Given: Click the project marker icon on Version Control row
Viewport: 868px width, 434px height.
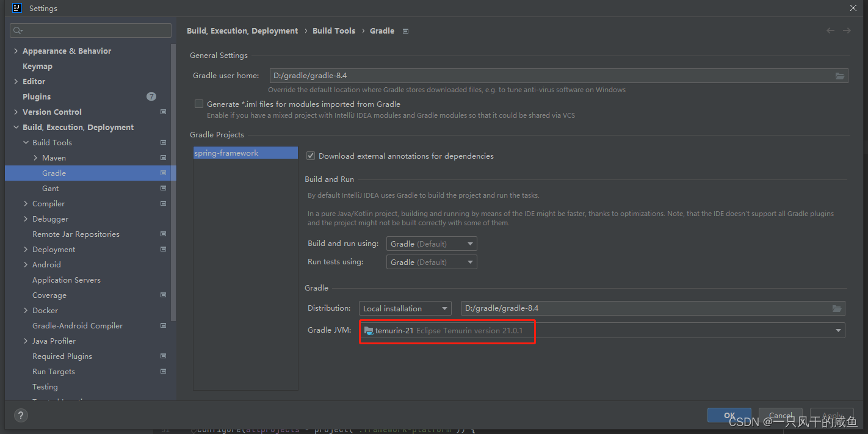Looking at the screenshot, I should point(163,112).
